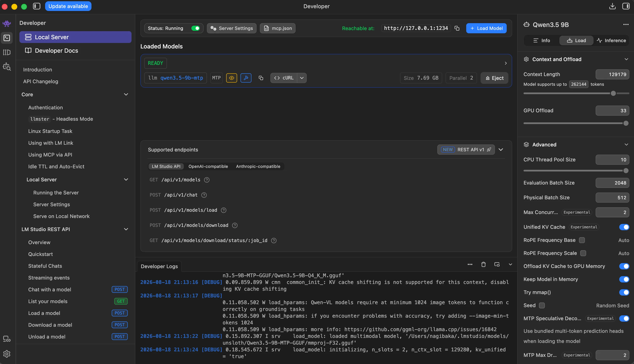
Task: Select the Anthropic-compatible endpoints tab
Action: [258, 166]
